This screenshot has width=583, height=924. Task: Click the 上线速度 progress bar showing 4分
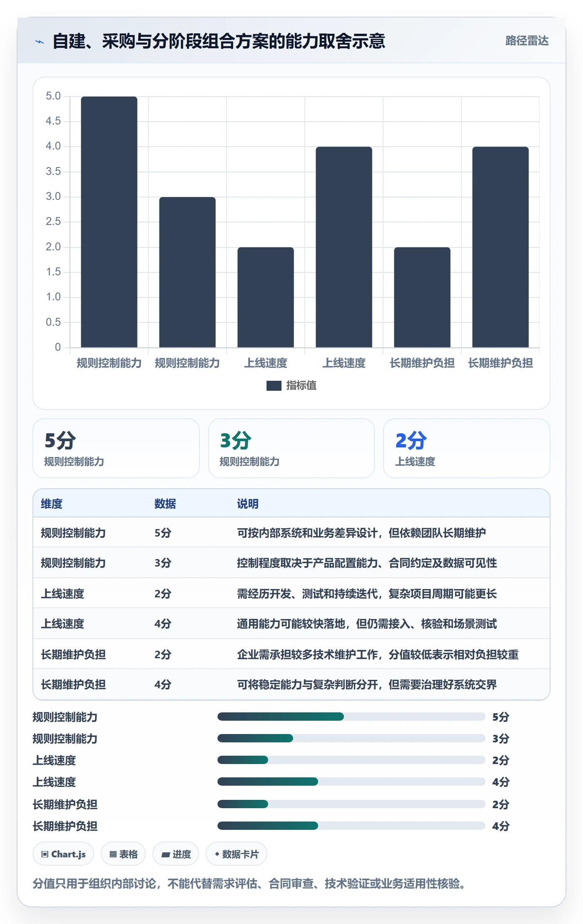(x=351, y=782)
